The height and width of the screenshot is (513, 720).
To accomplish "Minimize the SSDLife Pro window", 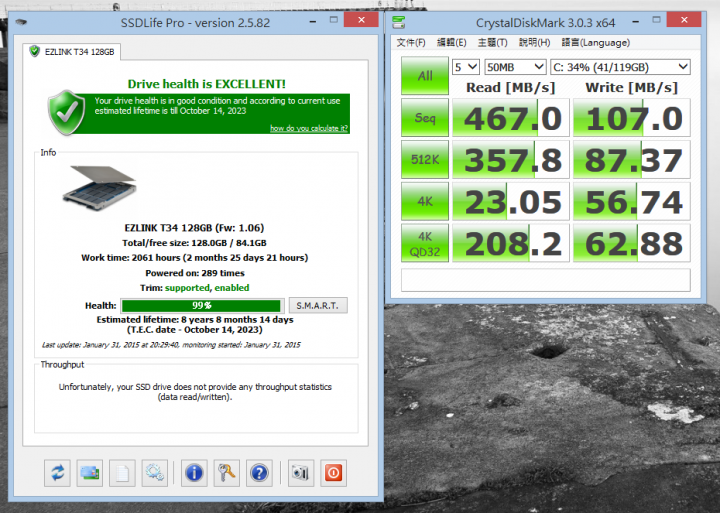I will [x=313, y=21].
